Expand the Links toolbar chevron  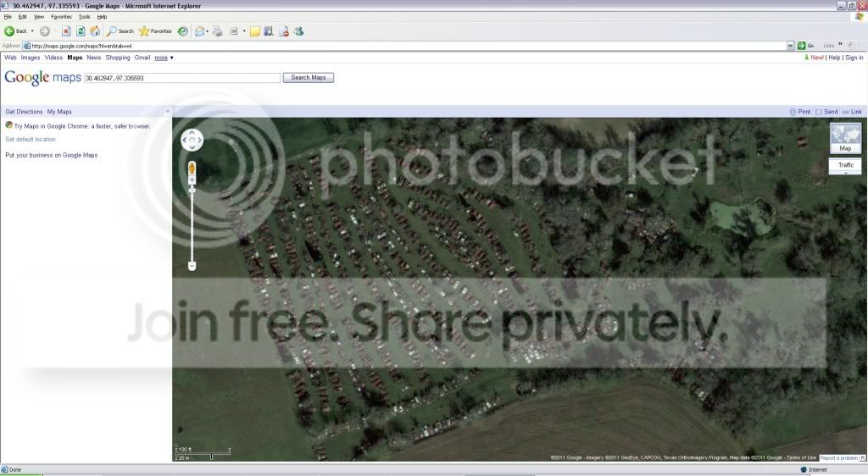(840, 44)
